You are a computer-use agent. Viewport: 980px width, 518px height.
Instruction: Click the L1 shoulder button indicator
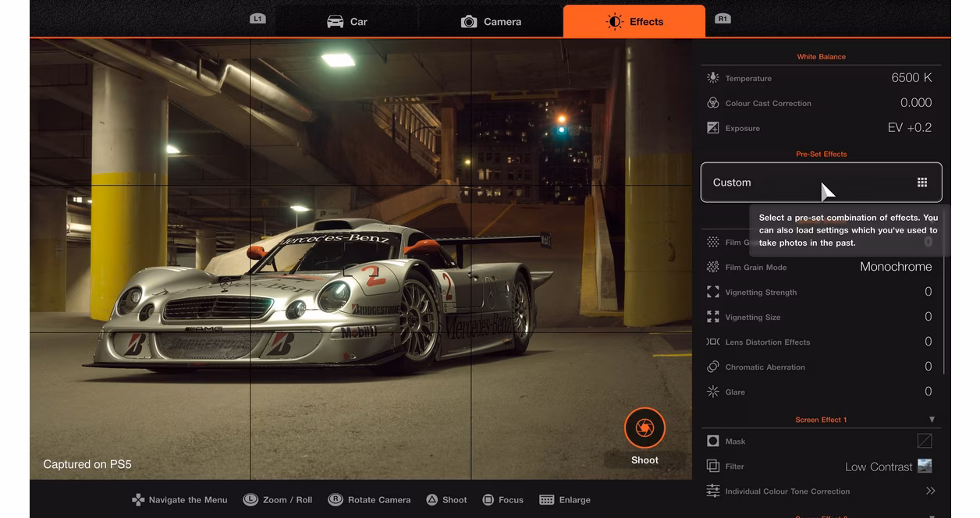tap(257, 19)
